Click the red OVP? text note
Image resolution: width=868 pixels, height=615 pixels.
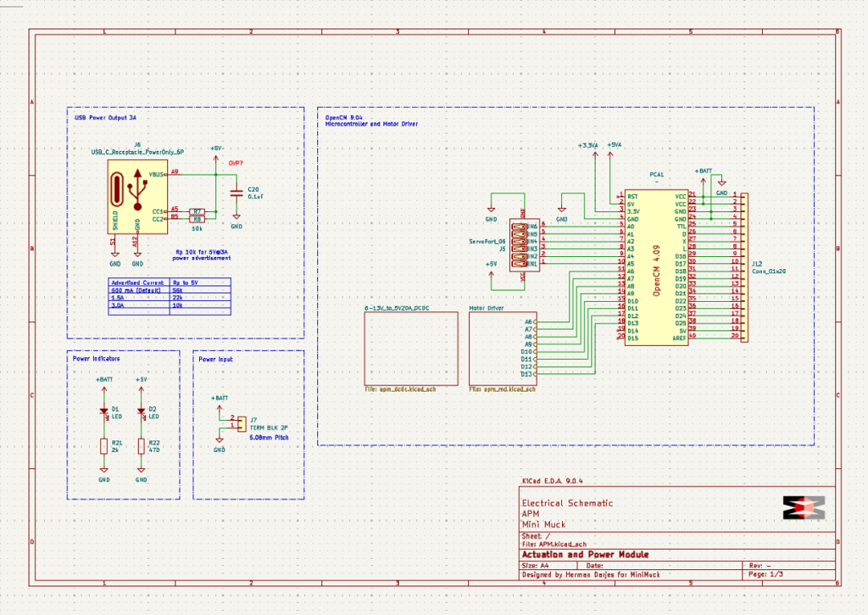(236, 164)
